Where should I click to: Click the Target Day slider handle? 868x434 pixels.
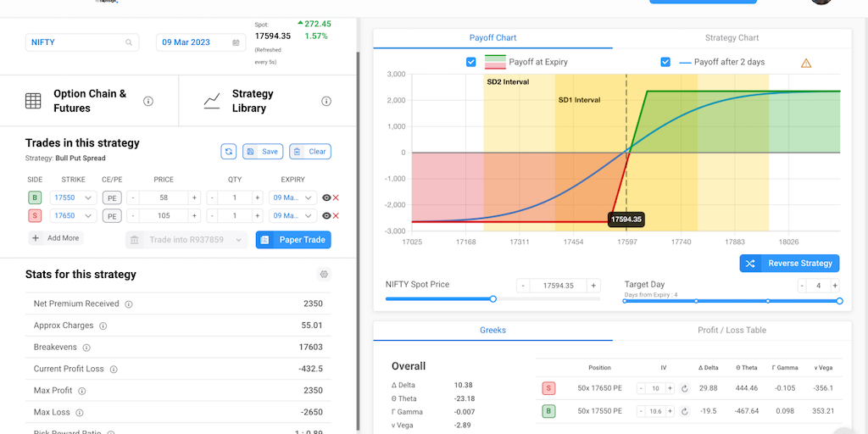(839, 301)
